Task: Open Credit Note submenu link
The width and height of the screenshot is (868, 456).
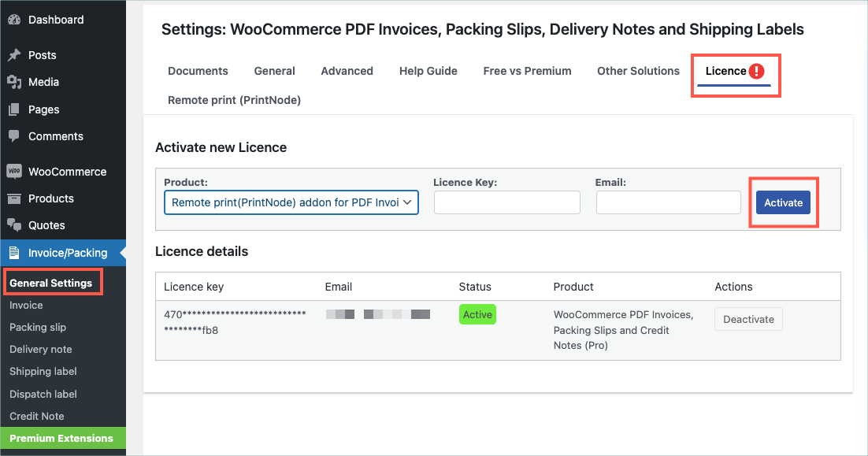Action: pos(36,416)
